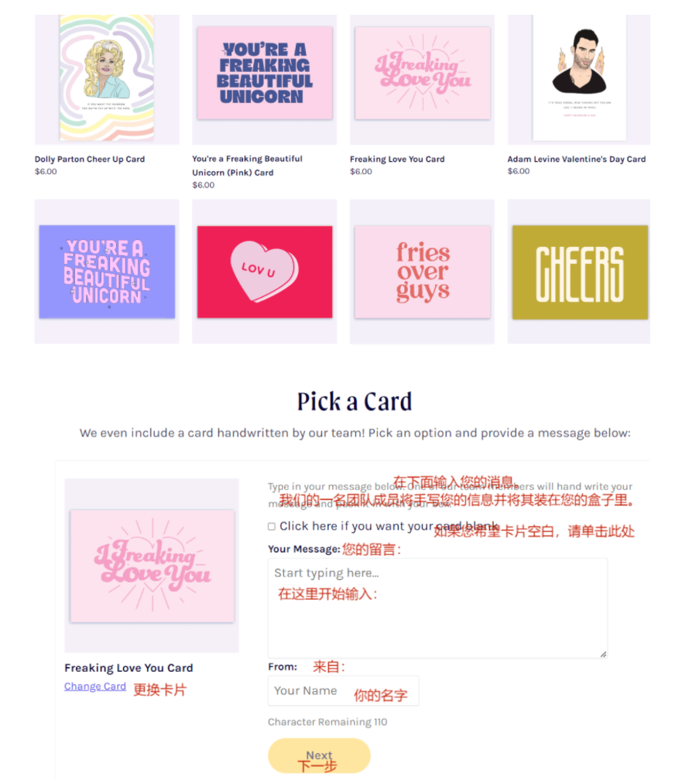
Task: Click the Change Card link
Action: pyautogui.click(x=95, y=686)
